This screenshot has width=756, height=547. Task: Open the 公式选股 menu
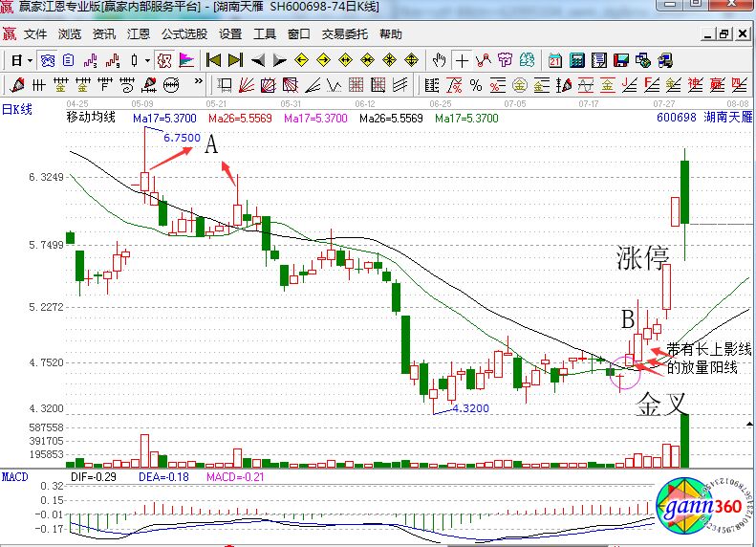(184, 33)
